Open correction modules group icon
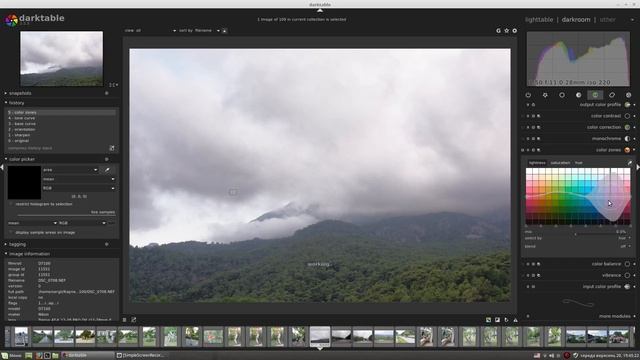 click(612, 95)
